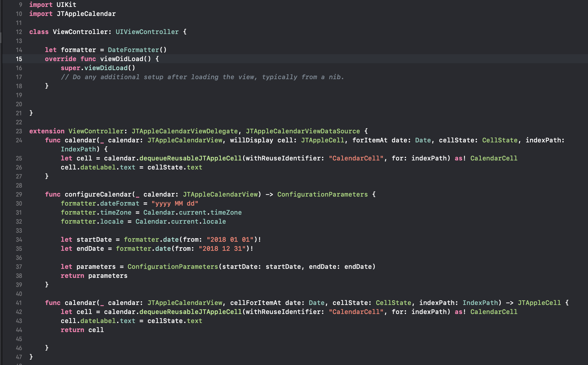Viewport: 588px width, 365px height.
Task: Click the string "2018 01 01"
Action: 230,240
